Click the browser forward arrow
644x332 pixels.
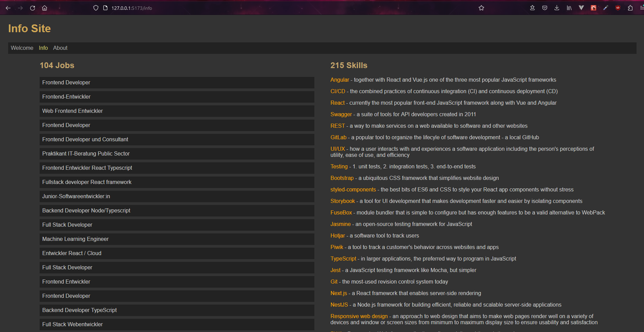[x=20, y=8]
